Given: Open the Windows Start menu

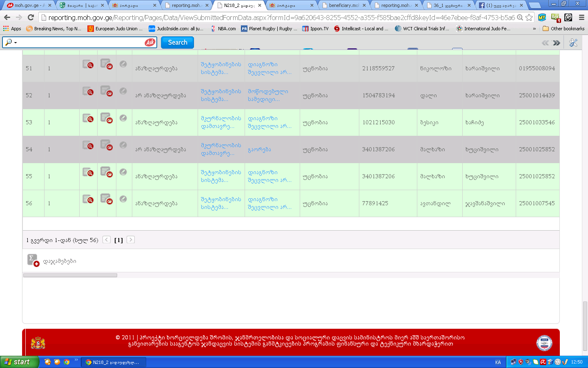Looking at the screenshot, I should [19, 362].
